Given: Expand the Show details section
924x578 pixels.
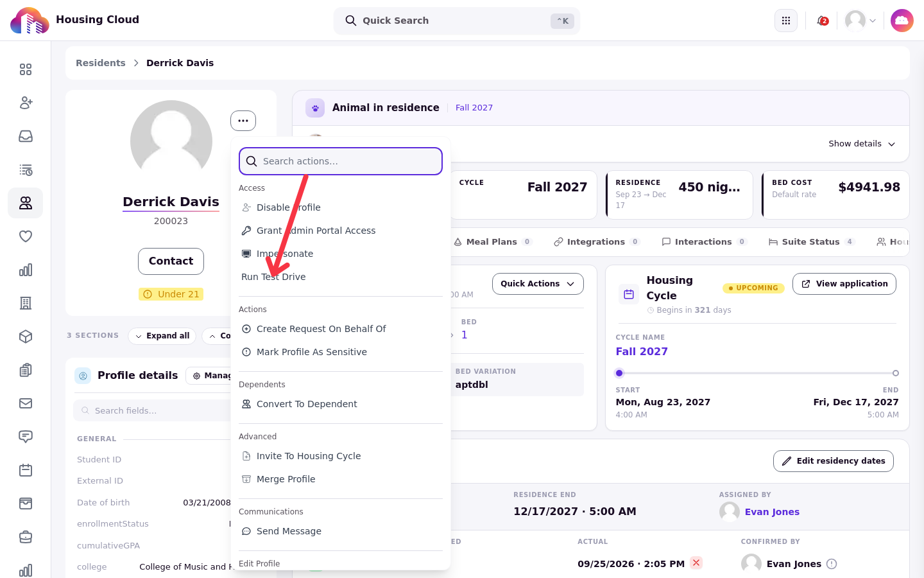Looking at the screenshot, I should pyautogui.click(x=862, y=144).
